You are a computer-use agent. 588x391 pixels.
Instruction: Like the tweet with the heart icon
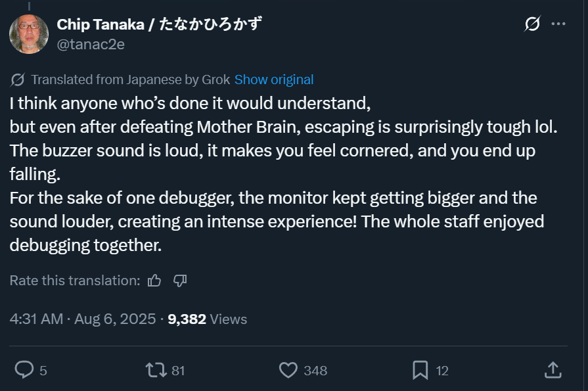[x=288, y=370]
